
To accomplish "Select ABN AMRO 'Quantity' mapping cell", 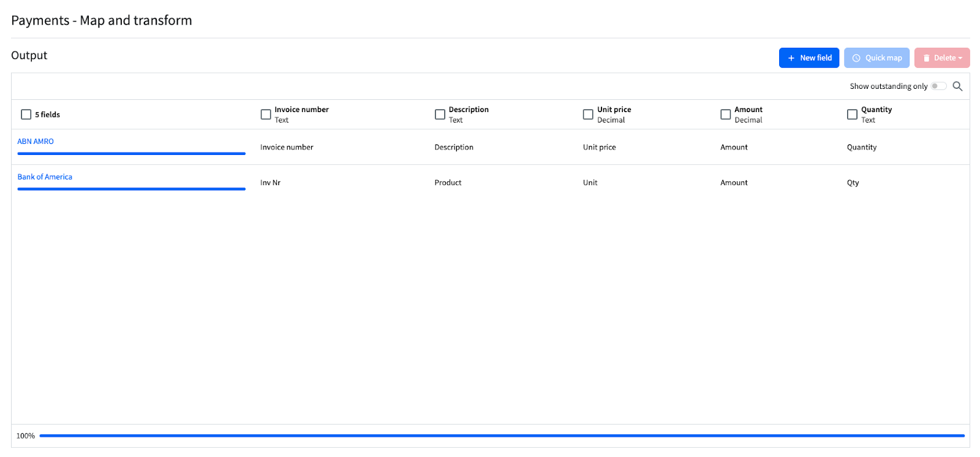I will coord(862,147).
